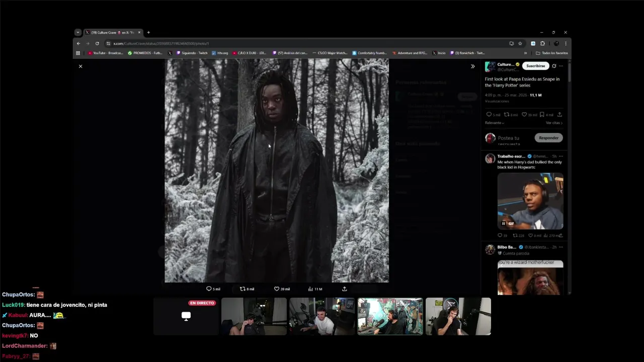Open the install/cast icon in the address bar
This screenshot has width=644, height=362.
point(512,43)
